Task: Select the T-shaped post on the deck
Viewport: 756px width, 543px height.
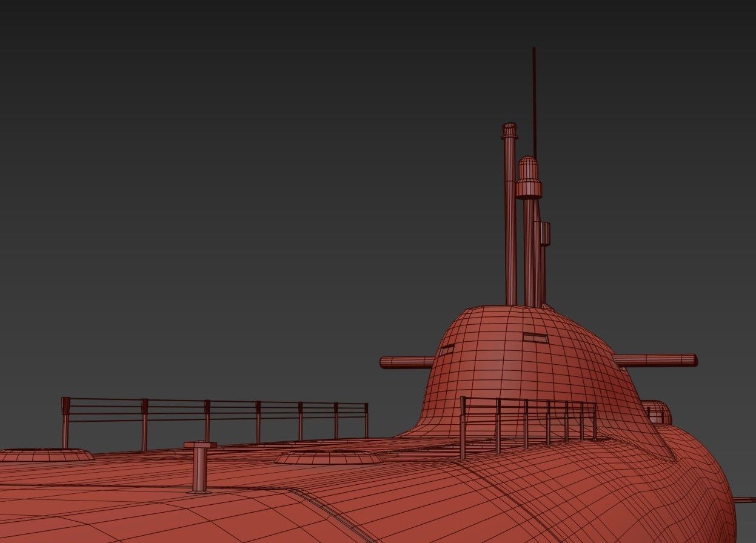Action: 200,467
